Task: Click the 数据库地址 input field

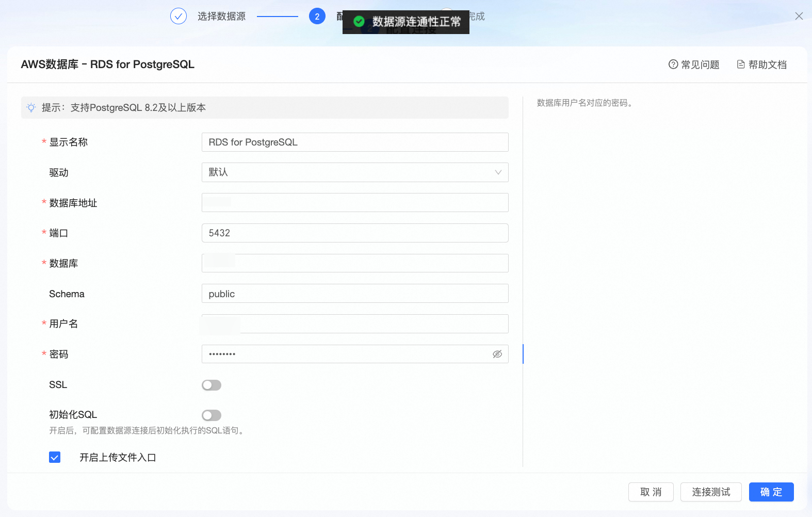Action: [355, 203]
